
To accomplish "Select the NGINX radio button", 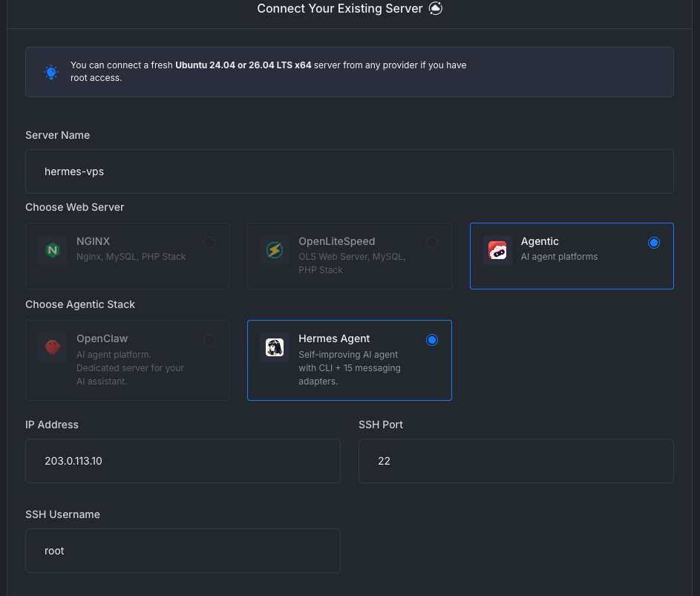I will (x=209, y=243).
